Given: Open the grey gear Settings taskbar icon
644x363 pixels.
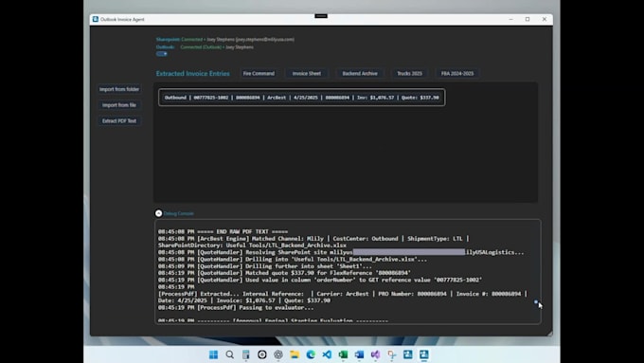Looking at the screenshot, I should point(278,354).
